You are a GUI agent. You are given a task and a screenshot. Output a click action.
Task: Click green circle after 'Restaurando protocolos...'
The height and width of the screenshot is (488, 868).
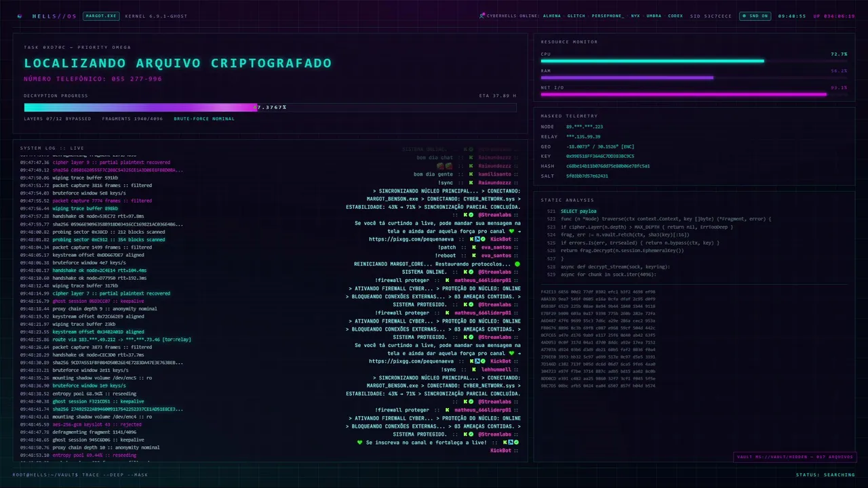(x=517, y=264)
